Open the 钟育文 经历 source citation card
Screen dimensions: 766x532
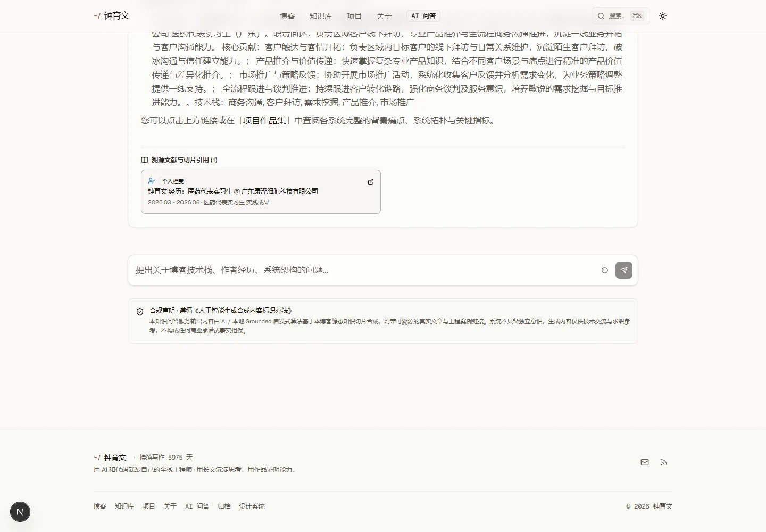click(x=261, y=192)
